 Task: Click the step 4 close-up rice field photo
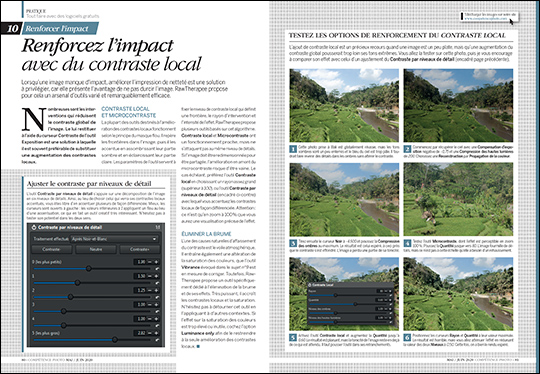tap(458, 199)
